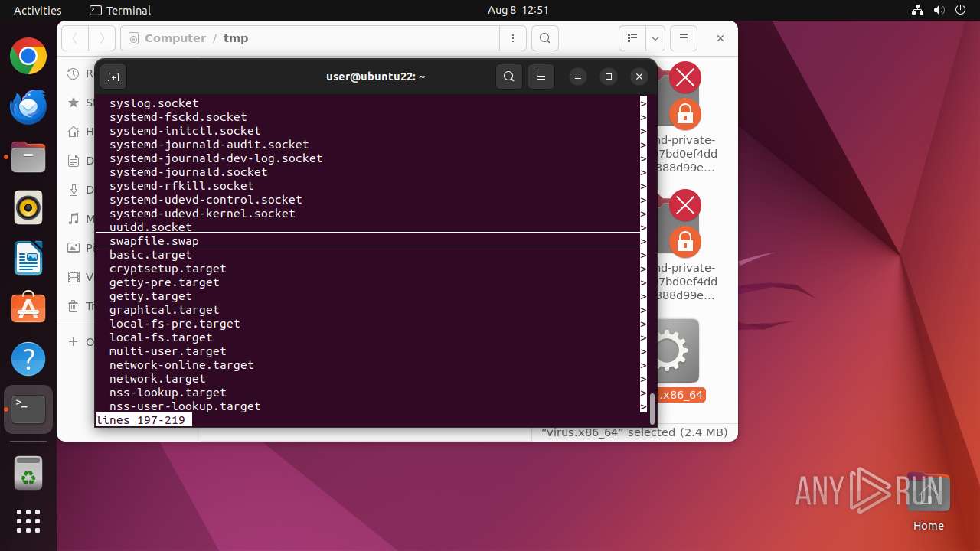Open Pictures icon in Files sidebar
Screen dimensions: 980x551
pos(73,247)
